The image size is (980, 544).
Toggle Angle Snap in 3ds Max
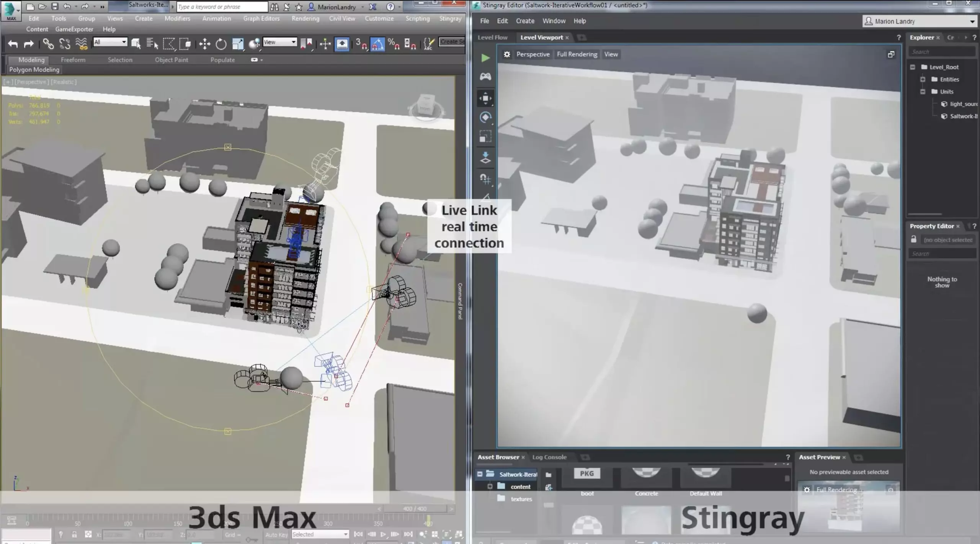pos(378,44)
